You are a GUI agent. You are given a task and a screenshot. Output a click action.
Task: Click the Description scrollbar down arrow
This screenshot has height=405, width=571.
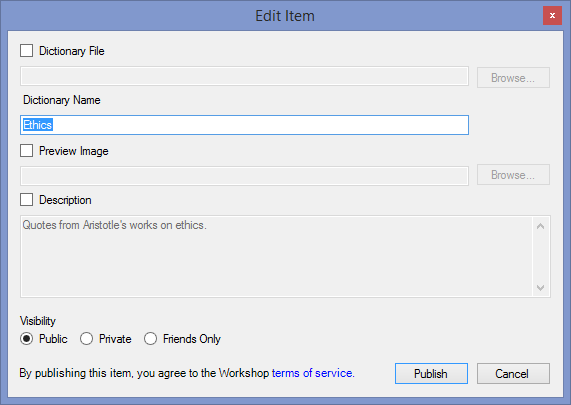coord(541,288)
